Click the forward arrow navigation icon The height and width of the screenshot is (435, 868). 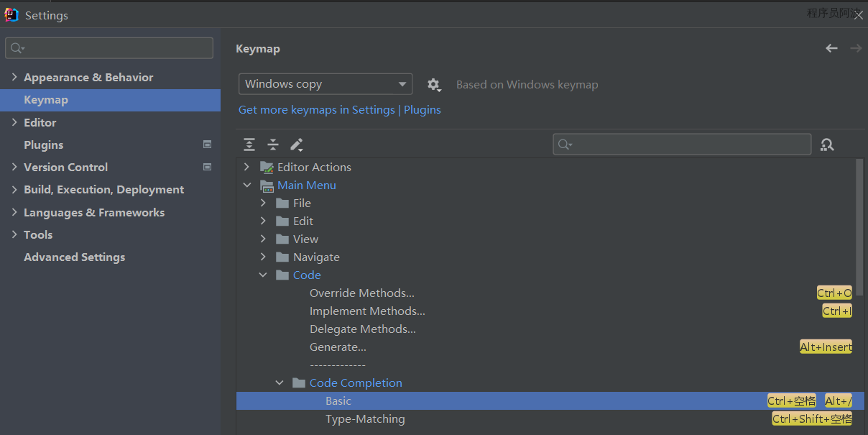[855, 48]
